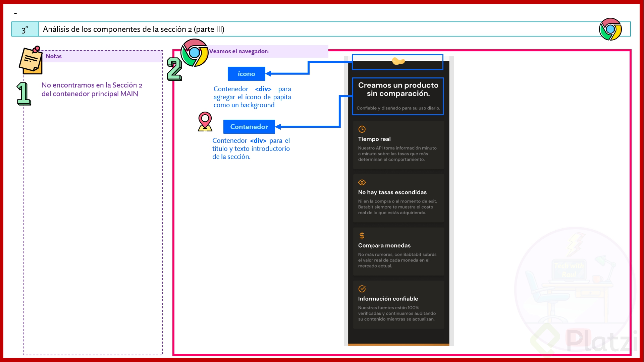
Task: Select the 'Notas' header
Action: tap(54, 56)
